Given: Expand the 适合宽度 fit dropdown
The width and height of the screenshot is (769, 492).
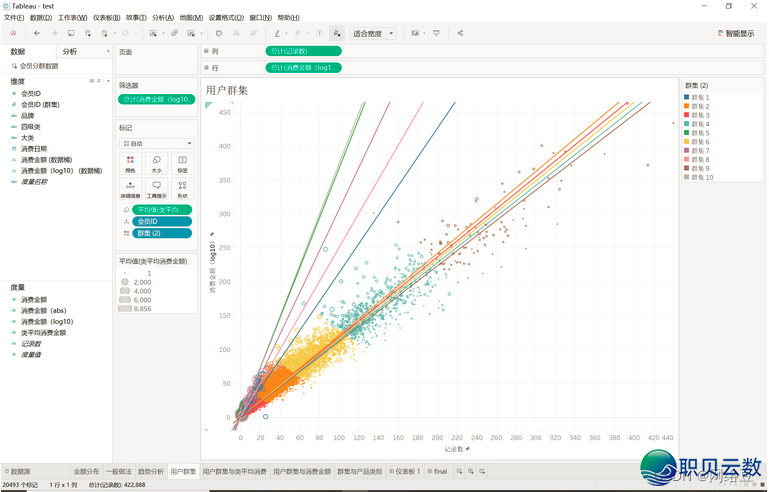Looking at the screenshot, I should pyautogui.click(x=373, y=33).
